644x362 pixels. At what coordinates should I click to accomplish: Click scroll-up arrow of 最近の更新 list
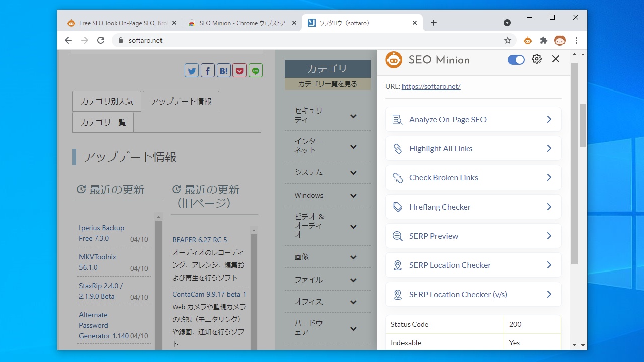159,217
